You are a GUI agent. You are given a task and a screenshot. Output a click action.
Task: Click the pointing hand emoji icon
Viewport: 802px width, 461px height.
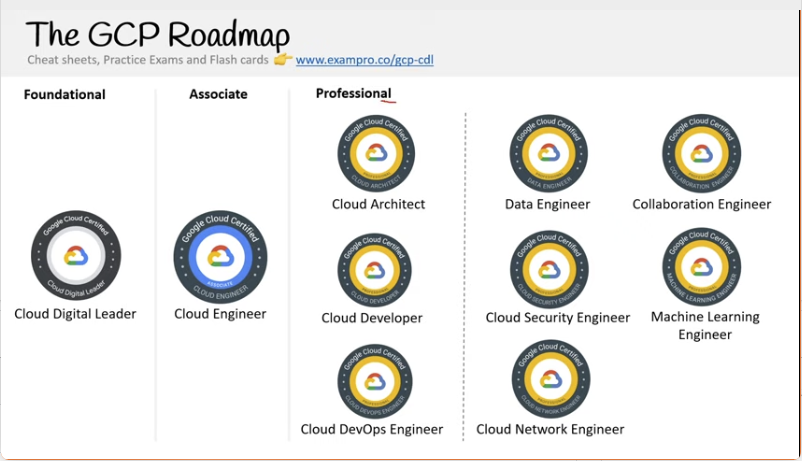[283, 60]
